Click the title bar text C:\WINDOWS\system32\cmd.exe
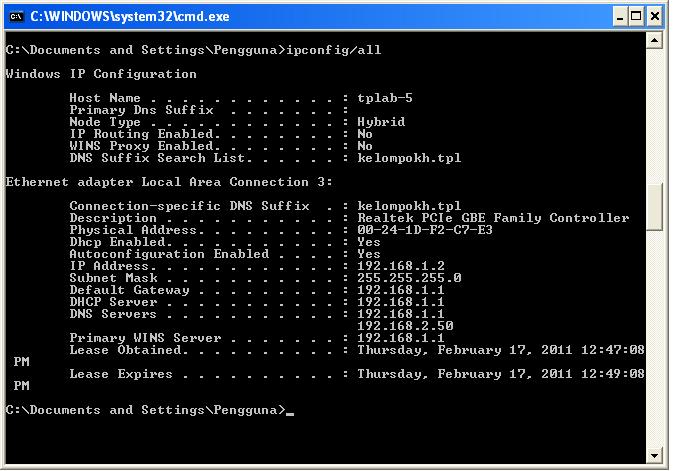The height and width of the screenshot is (471, 680). 130,16
